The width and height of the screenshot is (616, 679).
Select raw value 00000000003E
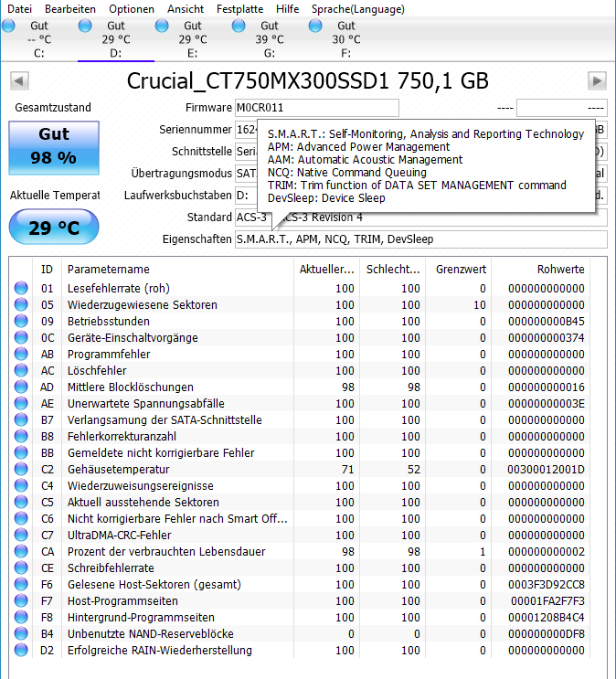tap(546, 404)
